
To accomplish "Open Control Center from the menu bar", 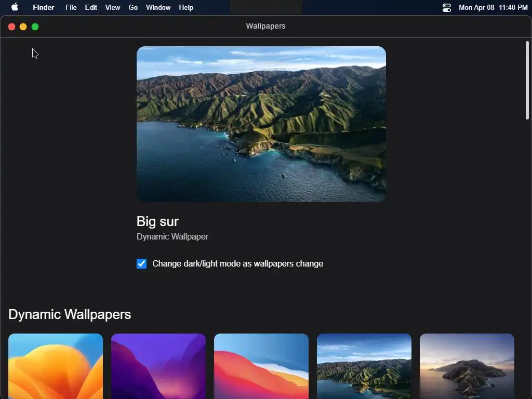I will [x=446, y=7].
